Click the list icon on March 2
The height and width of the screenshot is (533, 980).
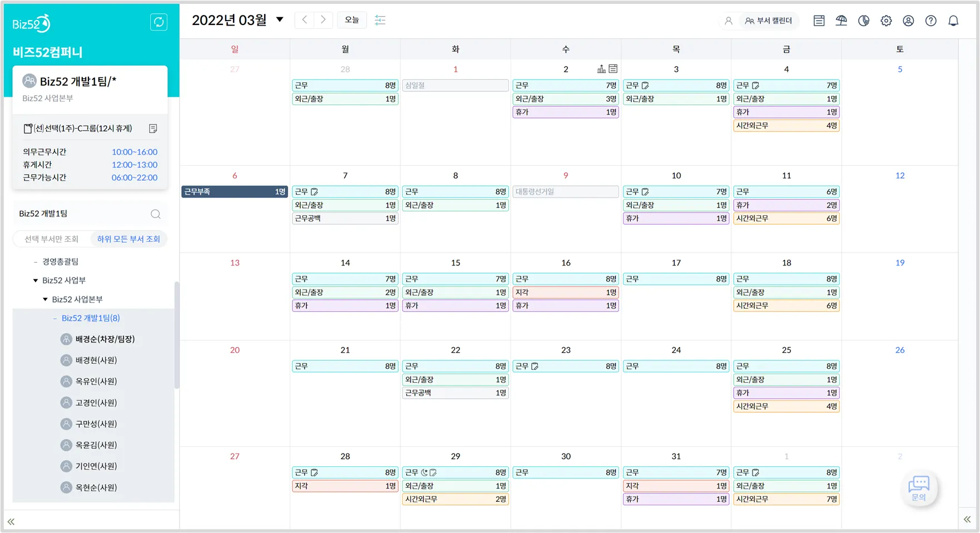(x=613, y=68)
